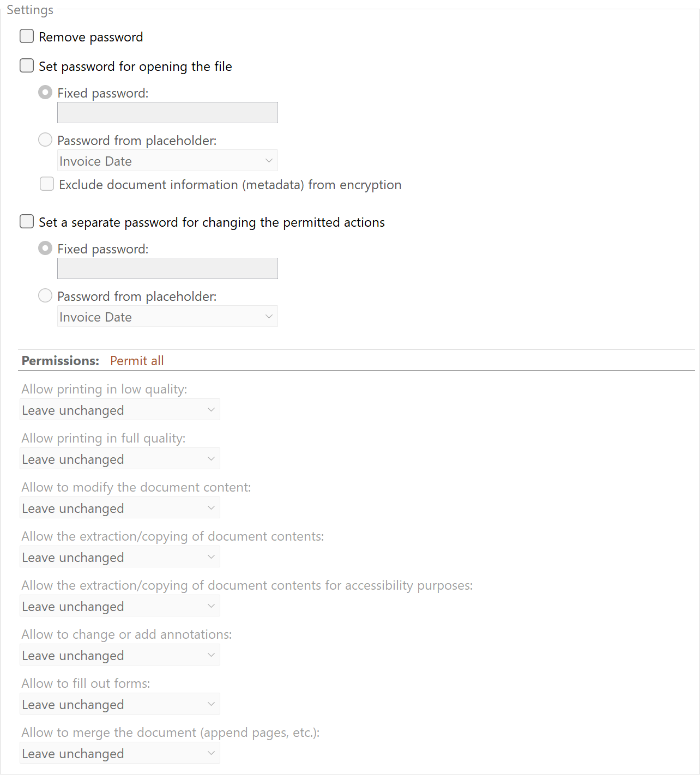Screen dimensions: 700x775
Task: Enable separate password for changing permitted actions
Action: tap(27, 222)
